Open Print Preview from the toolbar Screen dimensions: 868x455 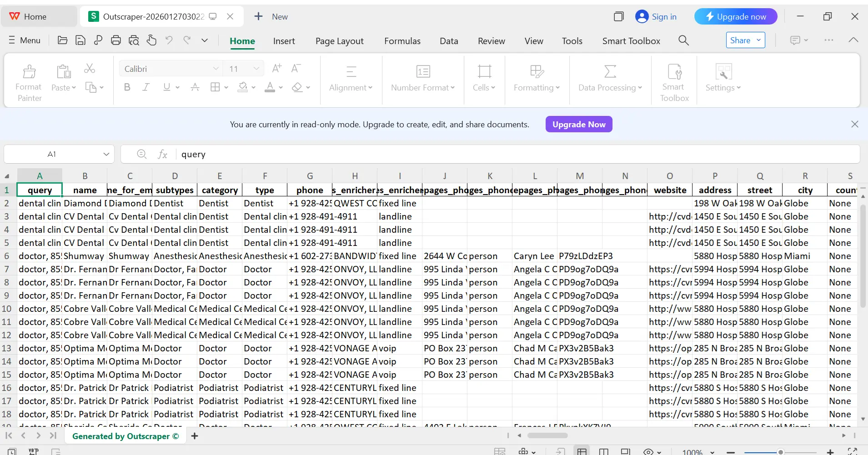point(134,40)
